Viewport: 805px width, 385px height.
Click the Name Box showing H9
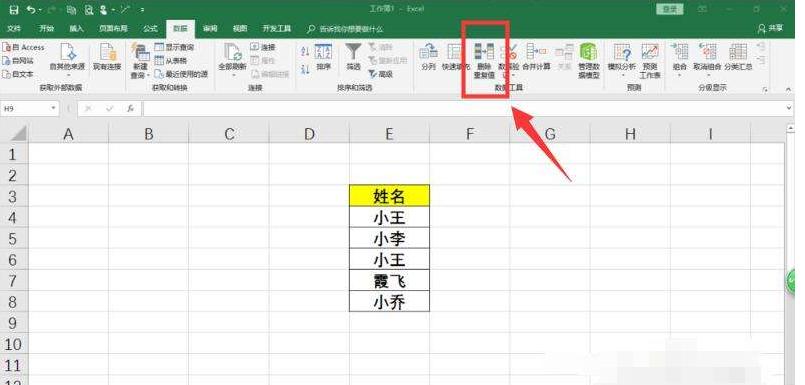point(25,108)
